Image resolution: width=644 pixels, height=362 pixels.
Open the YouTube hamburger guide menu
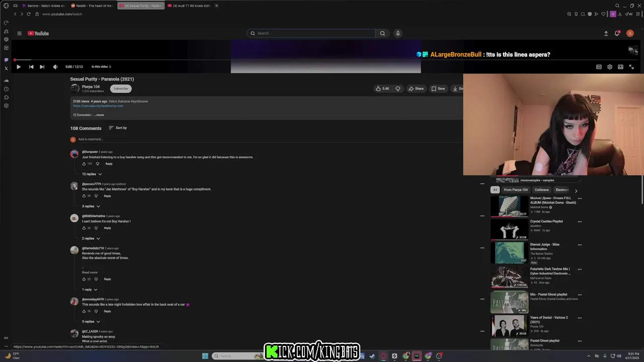click(x=19, y=33)
